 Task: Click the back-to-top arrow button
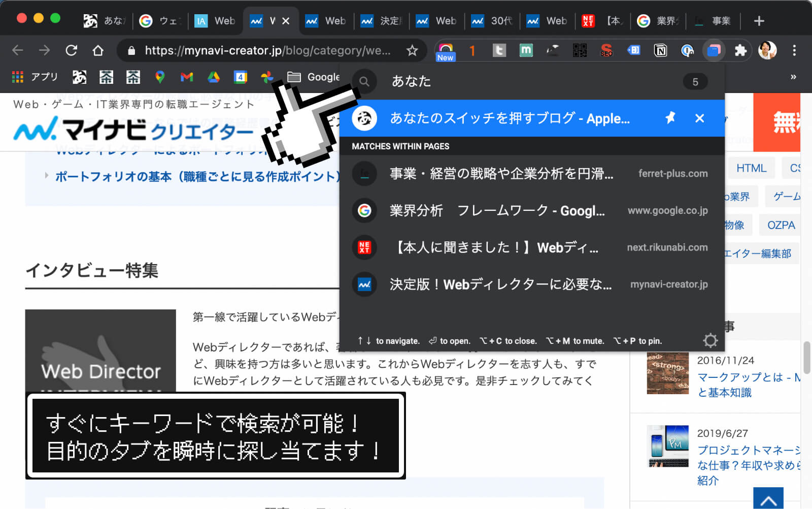coord(768,498)
